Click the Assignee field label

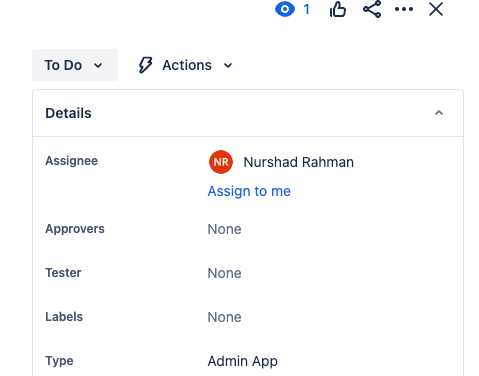72,161
